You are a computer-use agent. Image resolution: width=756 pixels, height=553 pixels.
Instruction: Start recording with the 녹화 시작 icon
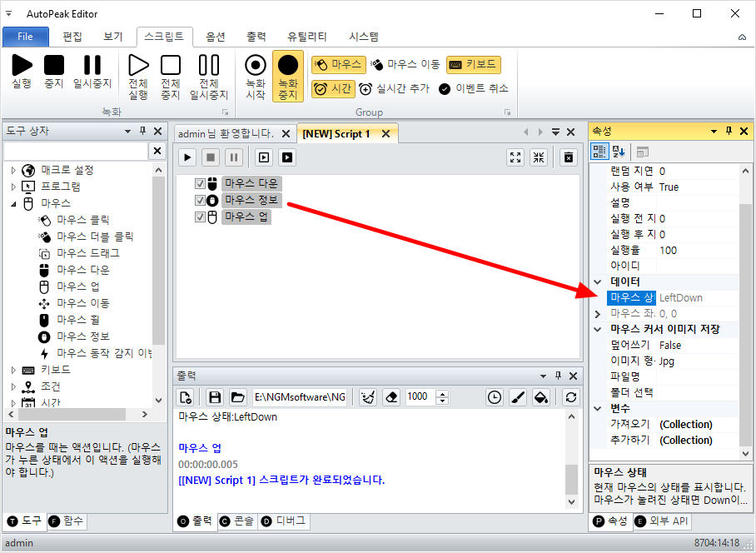256,76
